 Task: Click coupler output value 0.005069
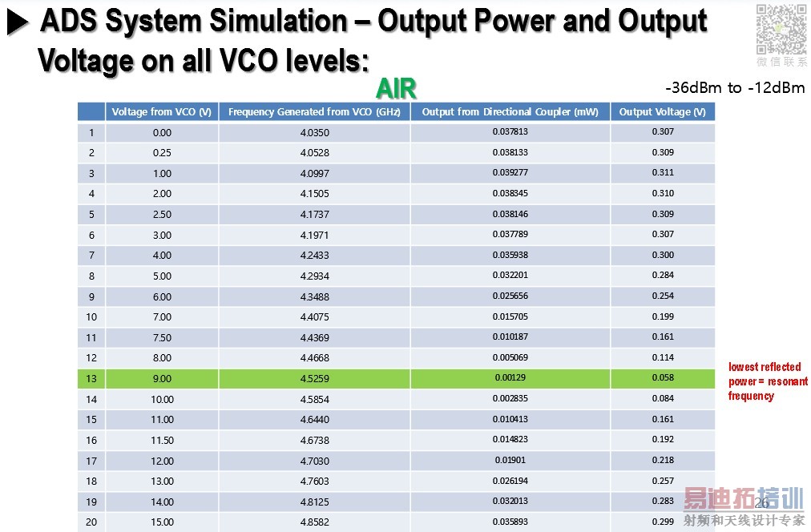pyautogui.click(x=510, y=357)
